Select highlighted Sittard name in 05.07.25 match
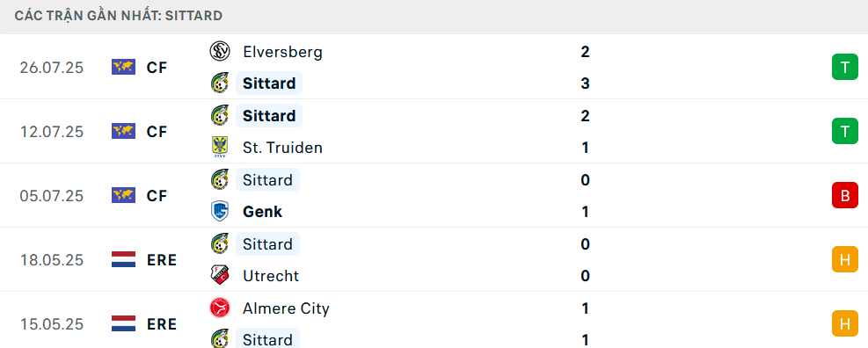Image resolution: width=868 pixels, height=348 pixels. (267, 180)
